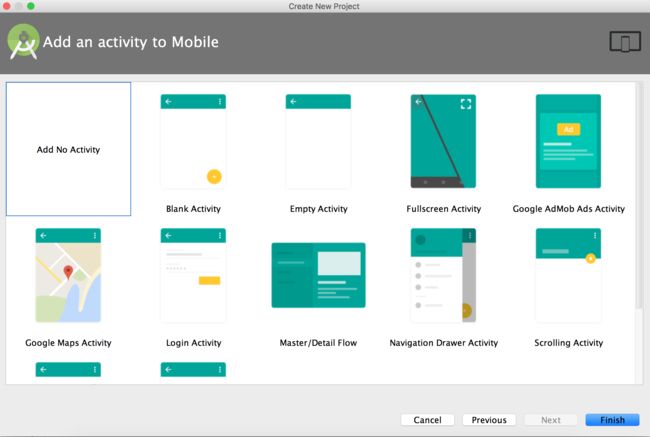Choose the Empty Activity template thumbnail
Screen dimensions: 650x437
point(318,141)
